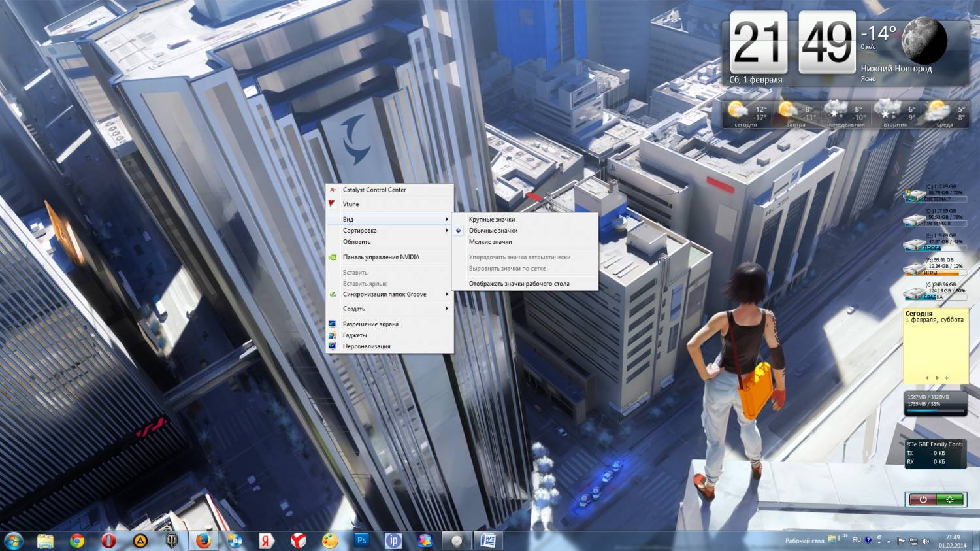Select the среда forecast day
Image resolution: width=980 pixels, height=551 pixels.
click(x=945, y=114)
